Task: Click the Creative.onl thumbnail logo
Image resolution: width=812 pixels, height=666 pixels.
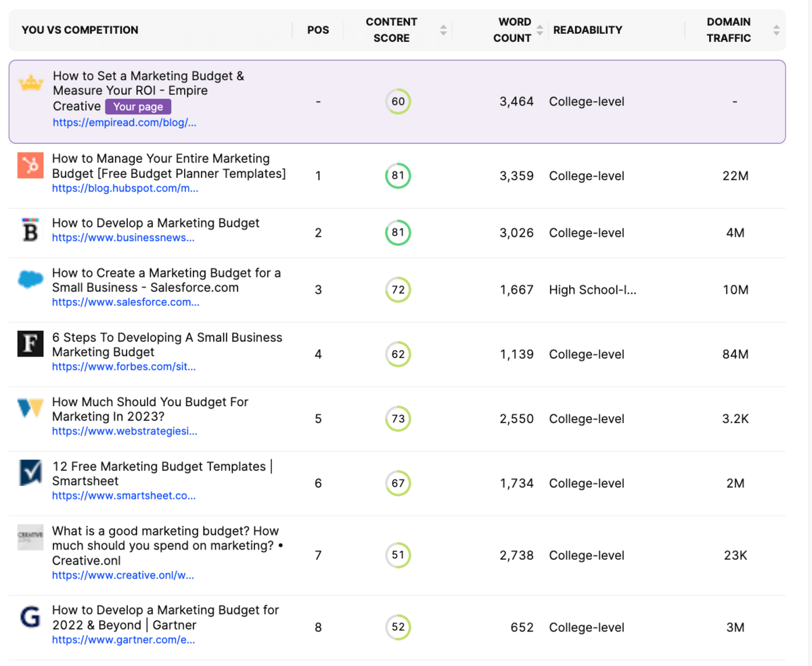Action: pyautogui.click(x=30, y=537)
